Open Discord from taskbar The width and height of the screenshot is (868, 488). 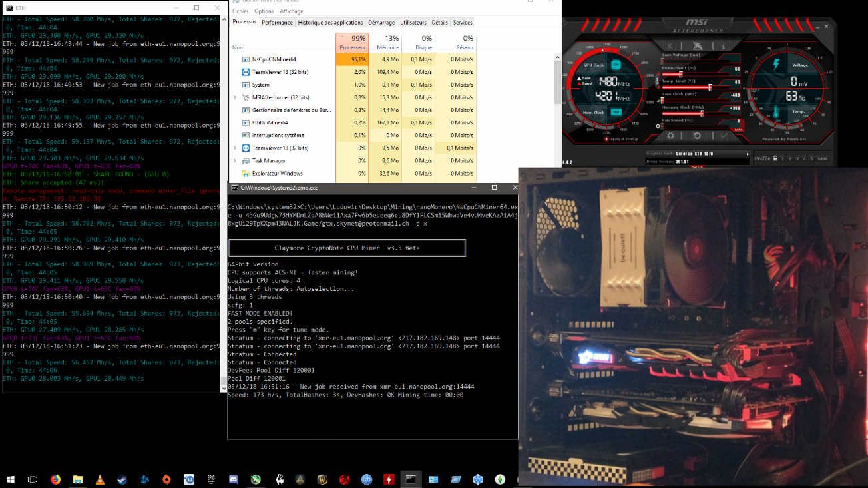point(234,479)
